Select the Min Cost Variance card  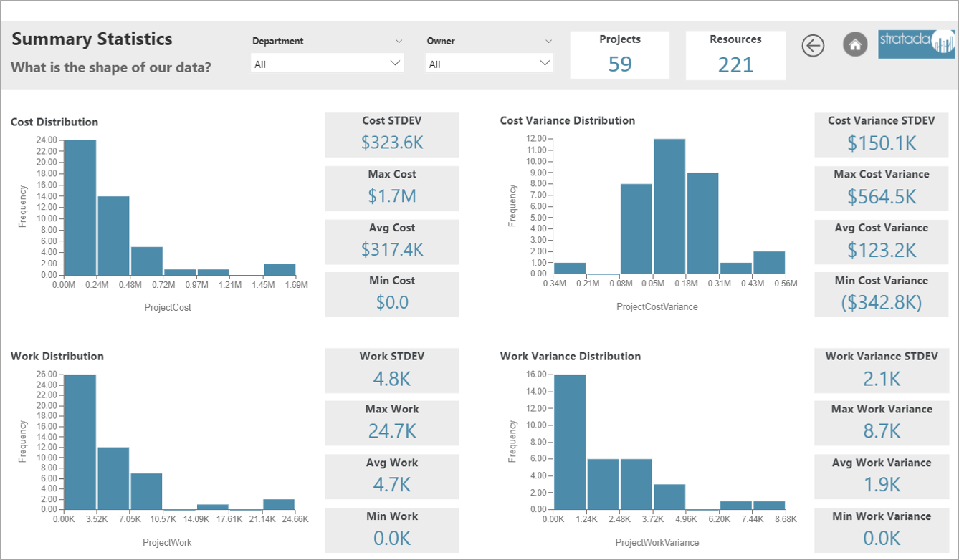pos(881,294)
